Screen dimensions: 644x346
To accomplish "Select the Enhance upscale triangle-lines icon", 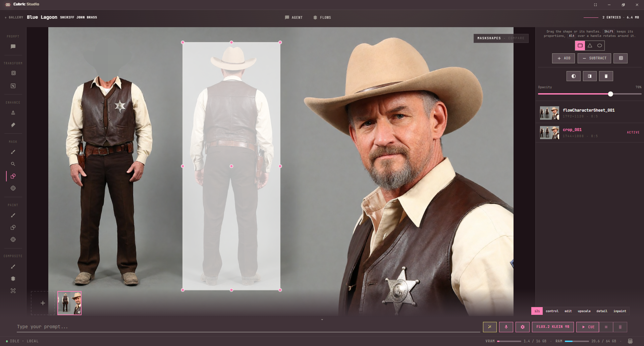I will pos(13,112).
